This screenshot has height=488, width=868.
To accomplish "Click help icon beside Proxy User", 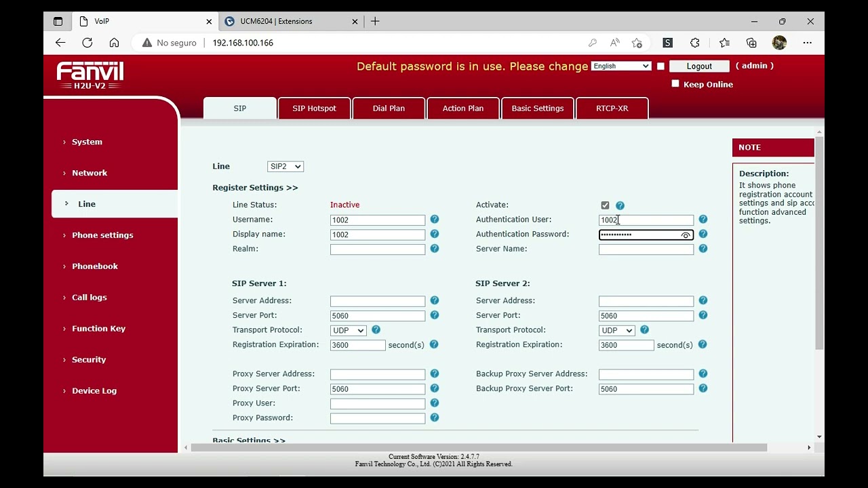I will pos(435,403).
